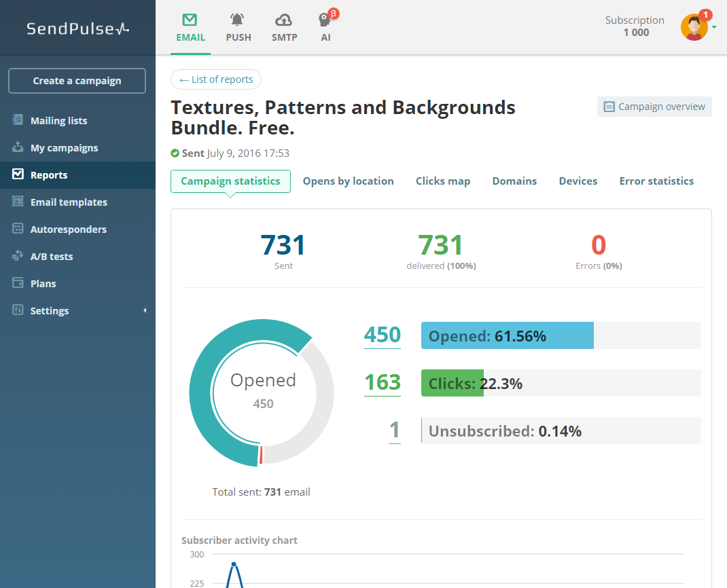The height and width of the screenshot is (588, 727).
Task: Switch to the Opens by location tab
Action: click(x=348, y=181)
